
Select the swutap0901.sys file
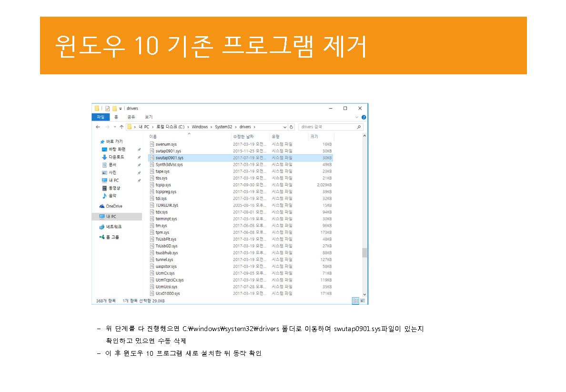tap(169, 158)
